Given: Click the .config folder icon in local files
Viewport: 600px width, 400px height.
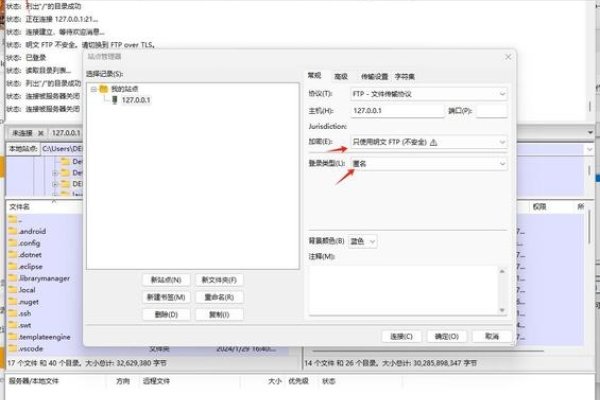Looking at the screenshot, I should [x=13, y=243].
